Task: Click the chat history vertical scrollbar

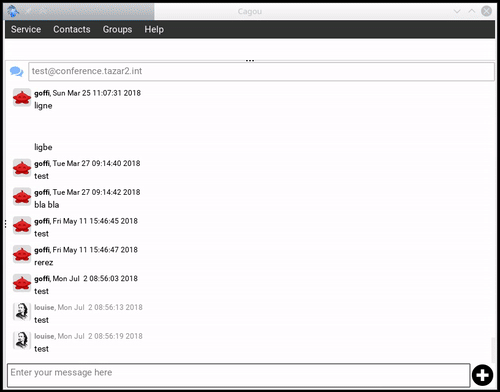Action: click(493, 350)
